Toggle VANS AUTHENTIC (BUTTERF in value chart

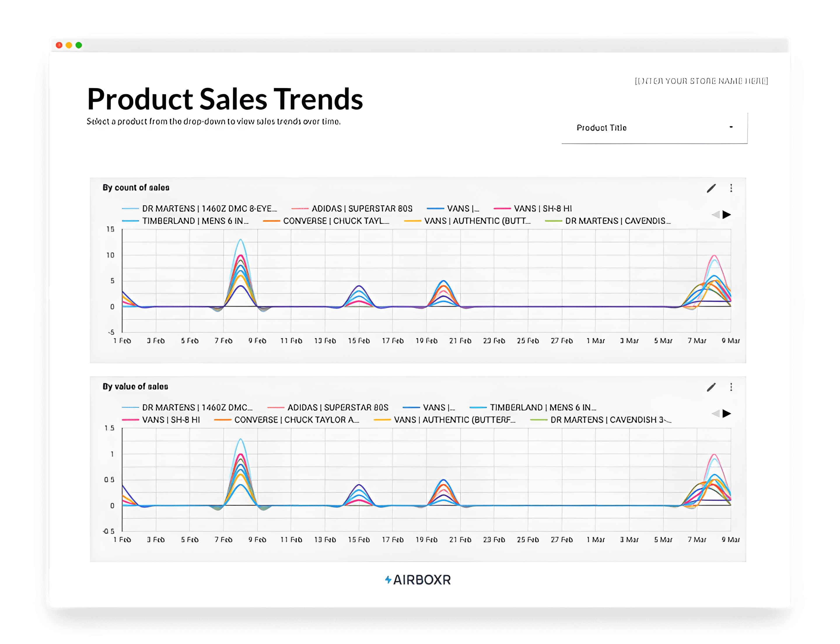445,420
